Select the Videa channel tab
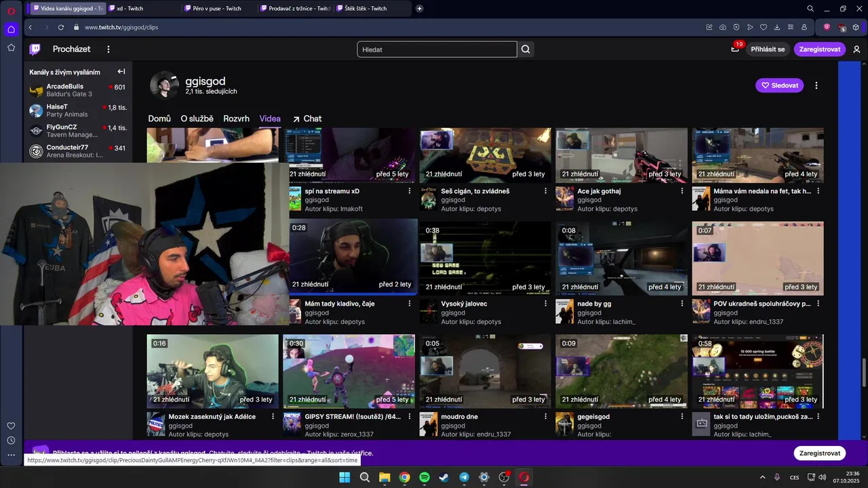The height and width of the screenshot is (488, 868). (x=270, y=119)
